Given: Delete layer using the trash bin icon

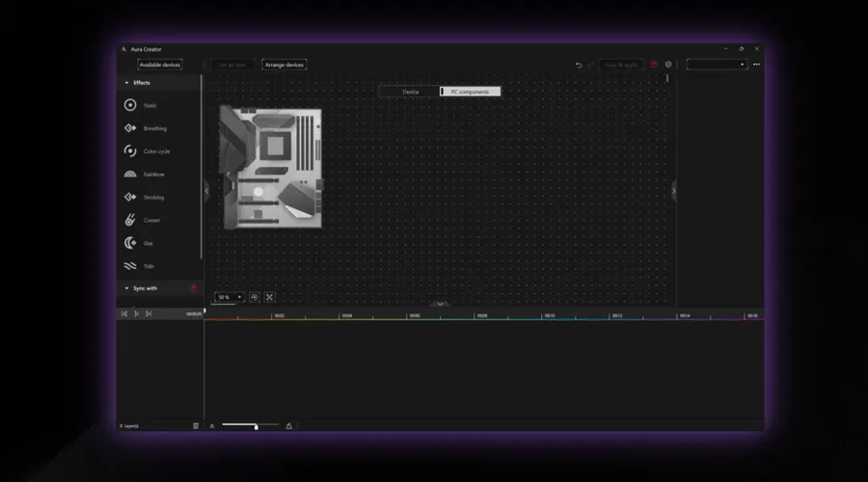Looking at the screenshot, I should click(x=196, y=426).
